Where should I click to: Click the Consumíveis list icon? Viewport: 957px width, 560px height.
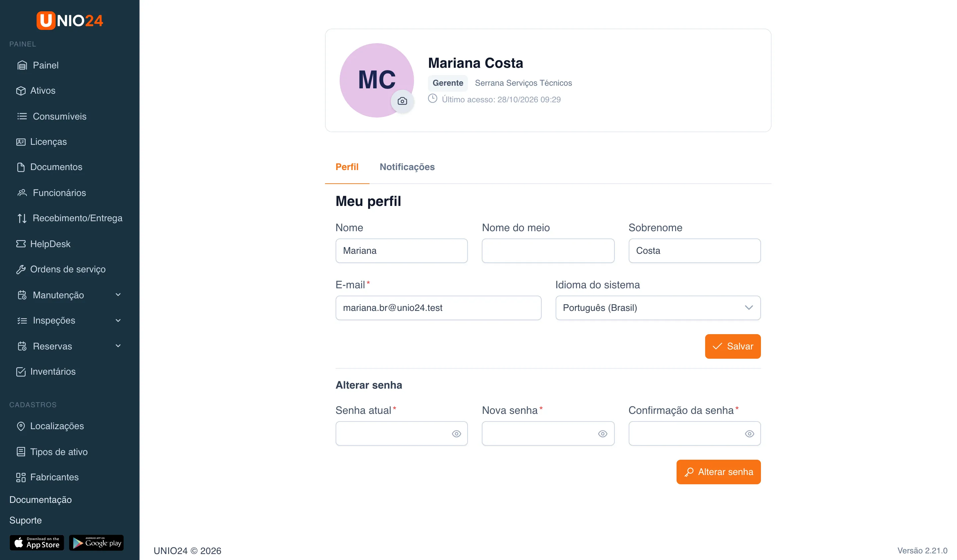[22, 116]
